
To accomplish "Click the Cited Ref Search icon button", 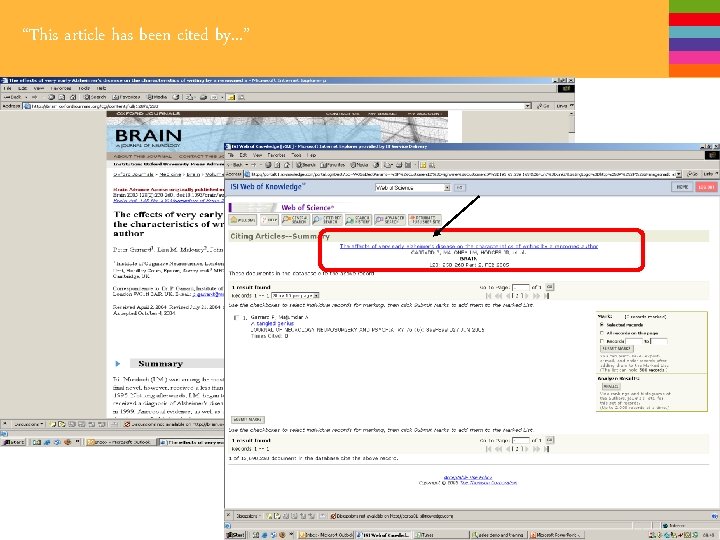I will pyautogui.click(x=327, y=220).
